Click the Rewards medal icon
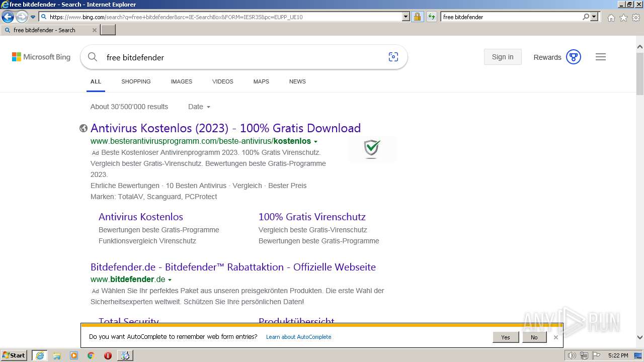This screenshot has height=362, width=644. (574, 57)
